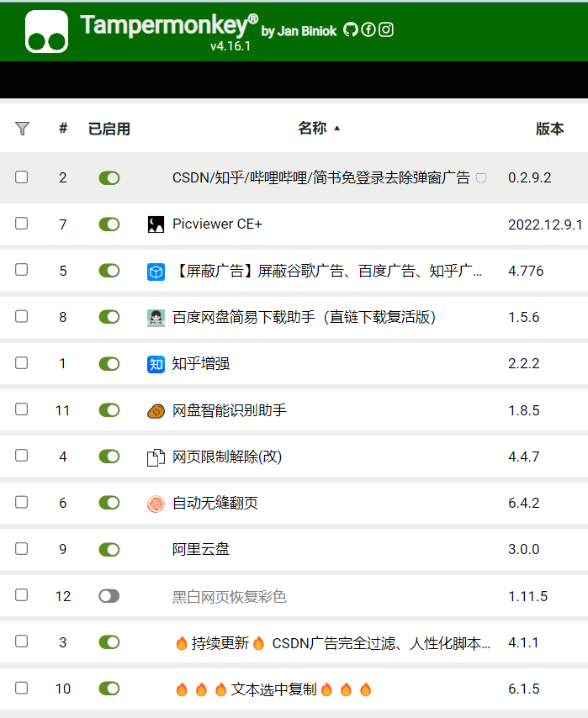Click the 网盘智能识别助手 script icon

tap(156, 411)
